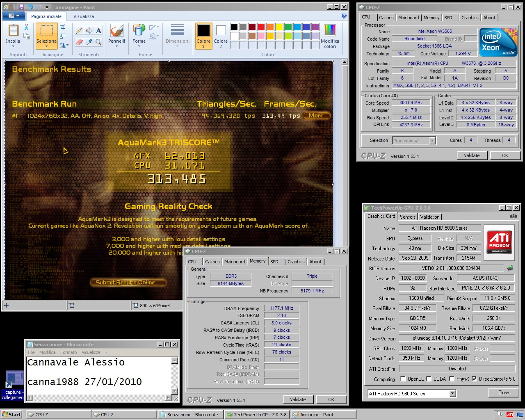This screenshot has height=420, width=525.
Task: Click the Intel Xeon logo in CPU-Z
Action: point(498,42)
